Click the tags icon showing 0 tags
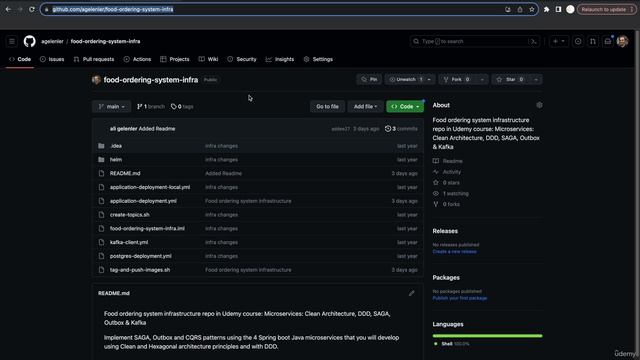Viewport: 640px width, 360px height. 173,107
